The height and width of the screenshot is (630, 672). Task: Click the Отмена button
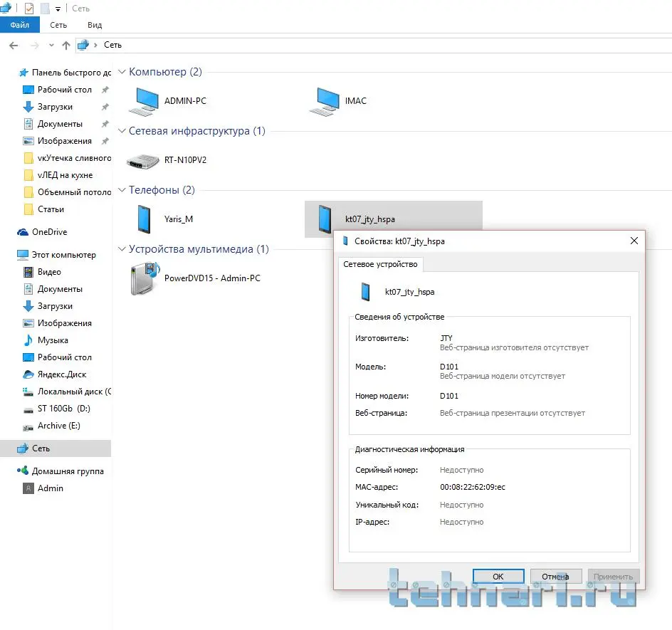point(555,577)
